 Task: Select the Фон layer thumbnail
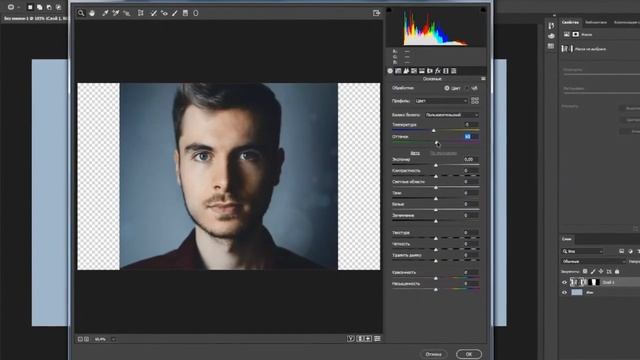[577, 292]
